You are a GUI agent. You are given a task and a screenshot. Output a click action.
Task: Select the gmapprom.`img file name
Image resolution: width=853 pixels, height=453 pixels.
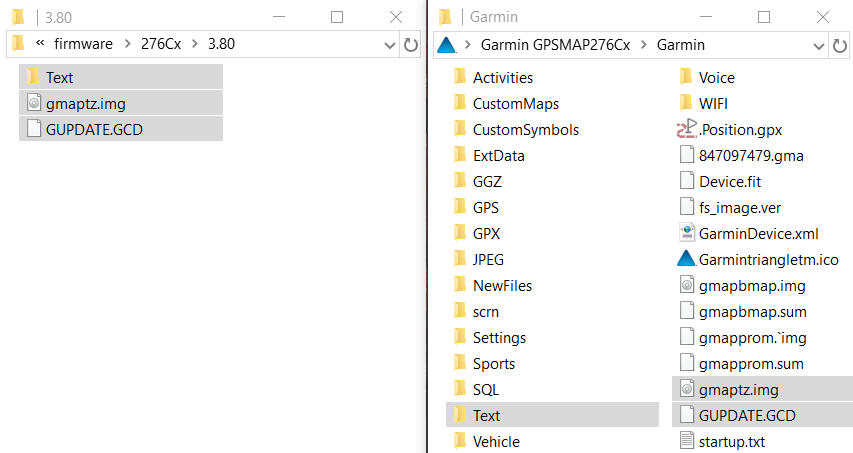753,338
